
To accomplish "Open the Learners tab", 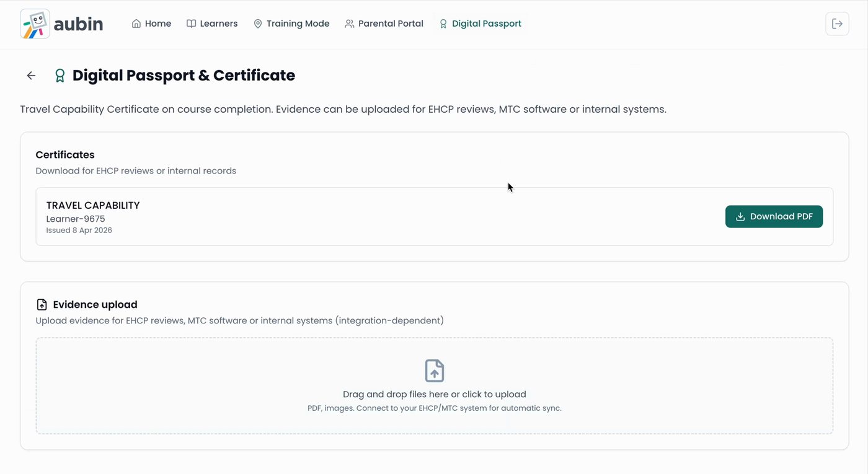I will [x=212, y=24].
